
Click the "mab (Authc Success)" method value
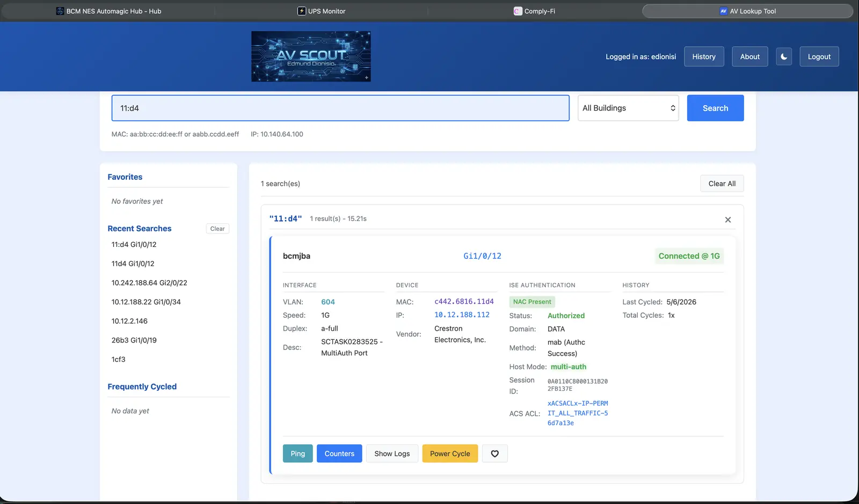coord(566,348)
